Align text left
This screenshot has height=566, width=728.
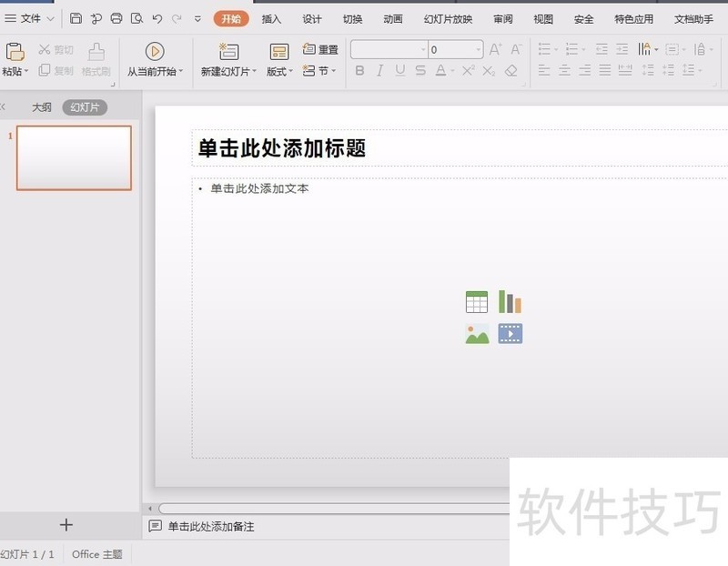pos(544,71)
